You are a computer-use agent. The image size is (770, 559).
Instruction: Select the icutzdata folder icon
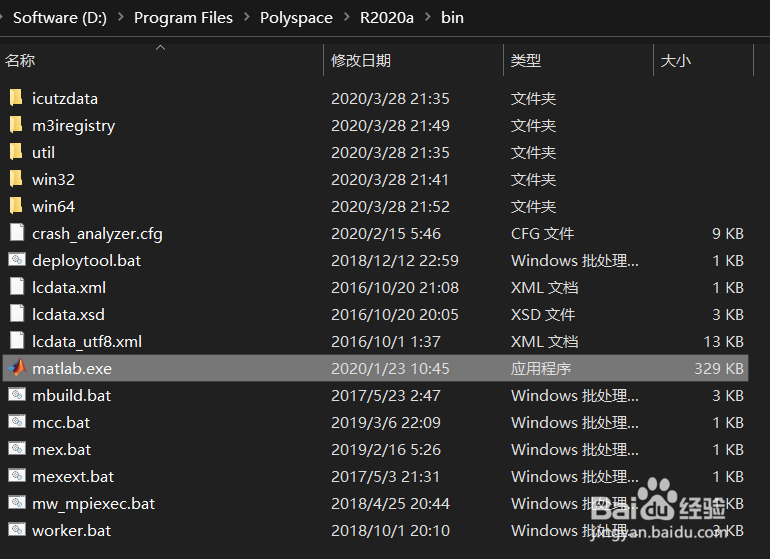coord(16,98)
